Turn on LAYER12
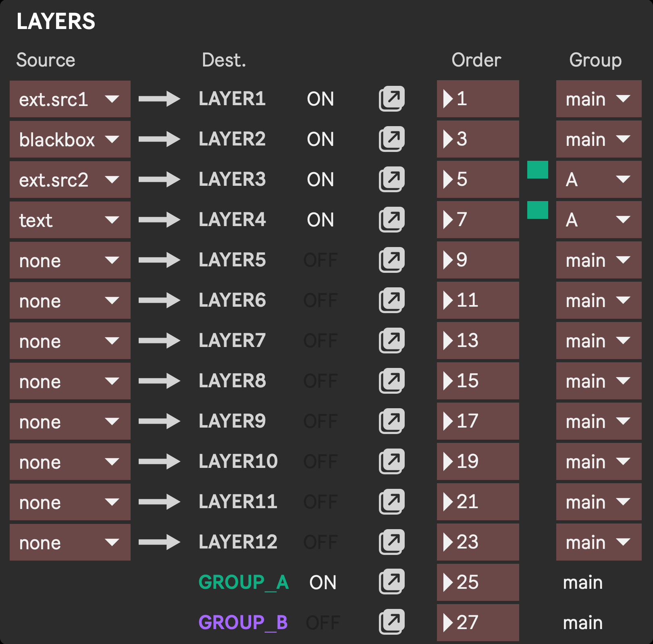This screenshot has height=644, width=653. click(320, 542)
